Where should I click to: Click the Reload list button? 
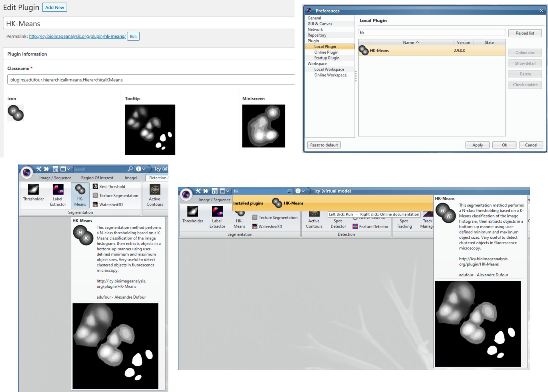(525, 33)
